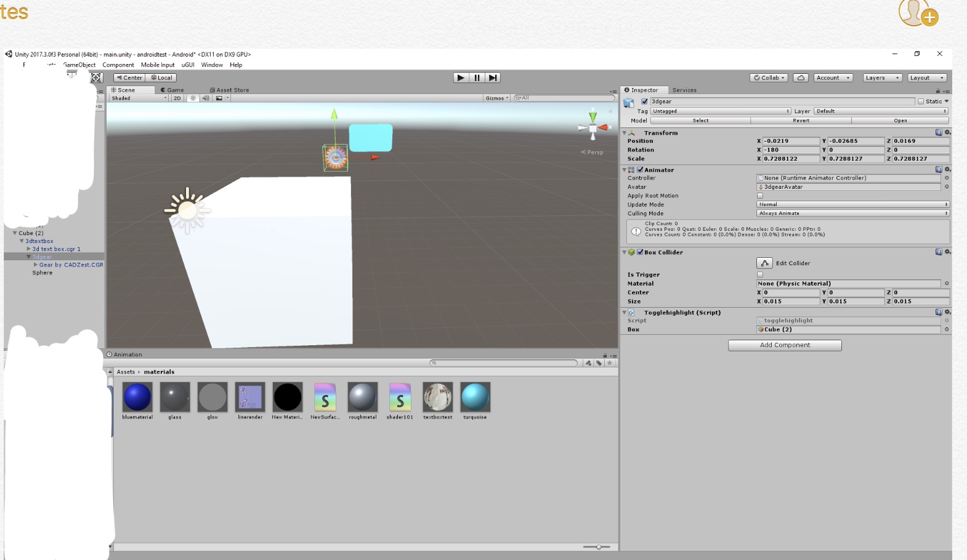Open the Help menu
The image size is (967, 560).
pos(236,65)
